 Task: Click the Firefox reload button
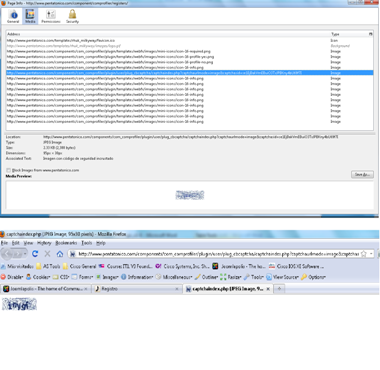point(35,254)
